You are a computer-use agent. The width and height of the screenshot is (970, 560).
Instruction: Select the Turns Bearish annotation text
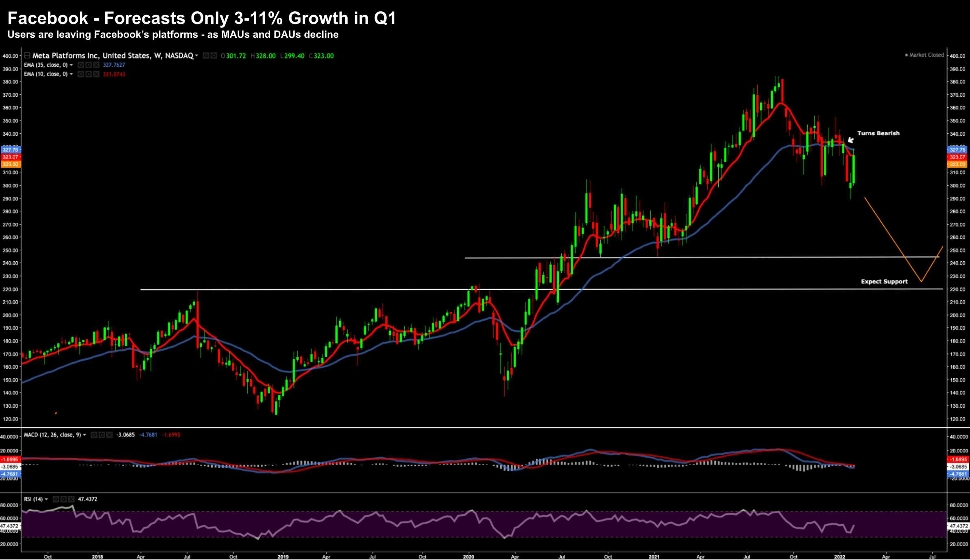[x=878, y=133]
